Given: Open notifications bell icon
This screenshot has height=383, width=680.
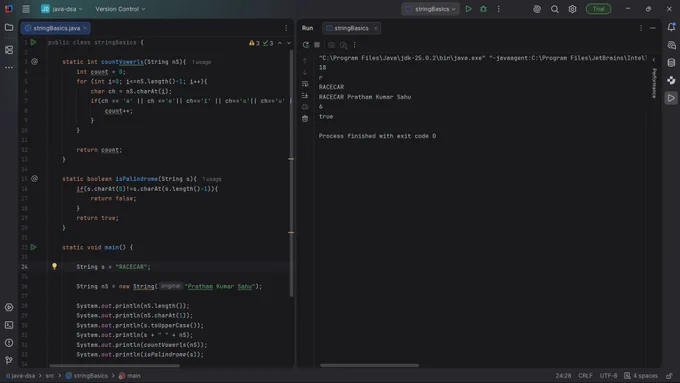Looking at the screenshot, I should [671, 27].
